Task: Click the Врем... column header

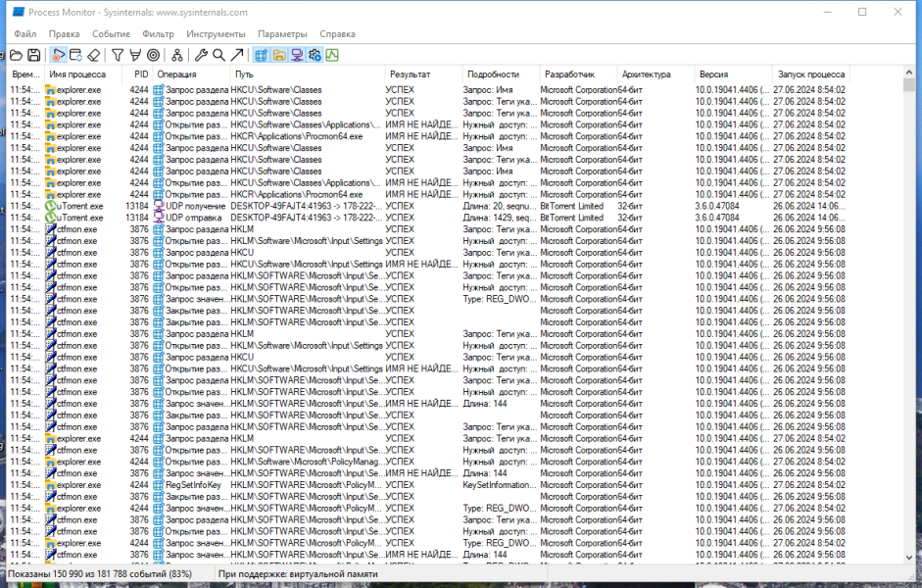Action: (x=26, y=74)
